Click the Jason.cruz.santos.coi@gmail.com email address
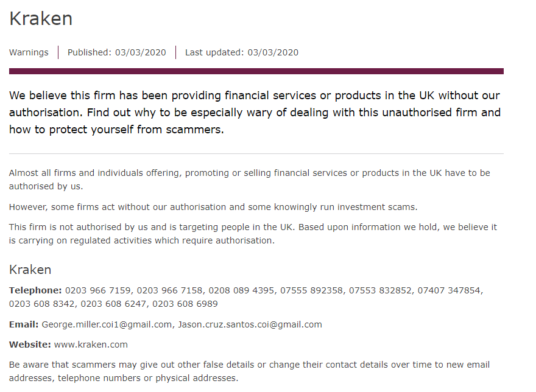This screenshot has width=536, height=392. [x=250, y=324]
